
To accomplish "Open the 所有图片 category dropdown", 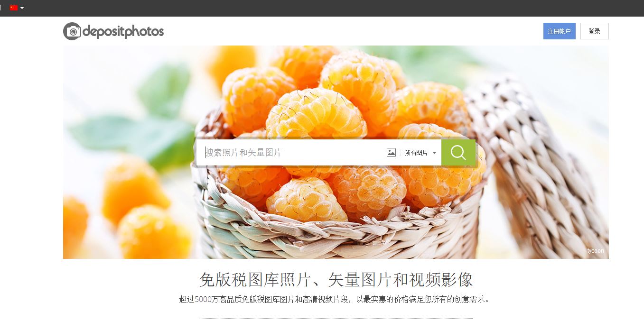I will [420, 153].
